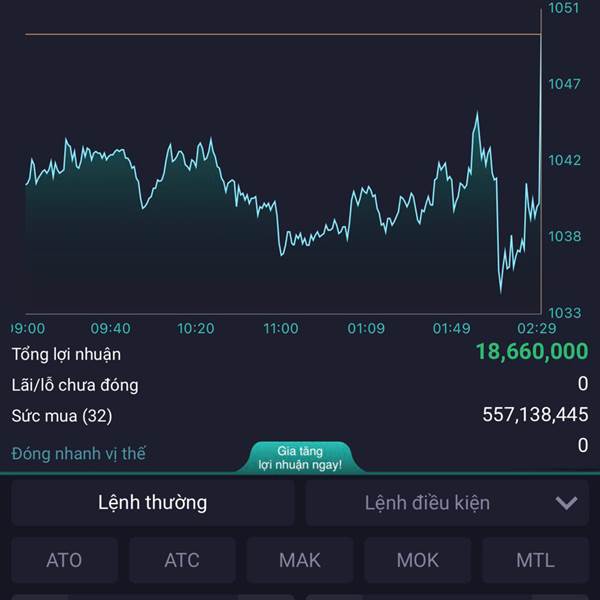Choose the MAK order type
The width and height of the screenshot is (600, 600).
point(300,560)
